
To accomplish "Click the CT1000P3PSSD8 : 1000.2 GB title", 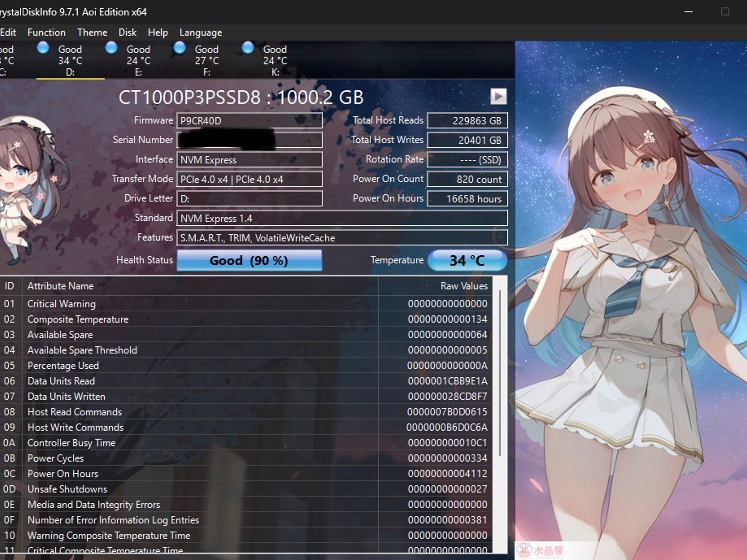I will (241, 97).
